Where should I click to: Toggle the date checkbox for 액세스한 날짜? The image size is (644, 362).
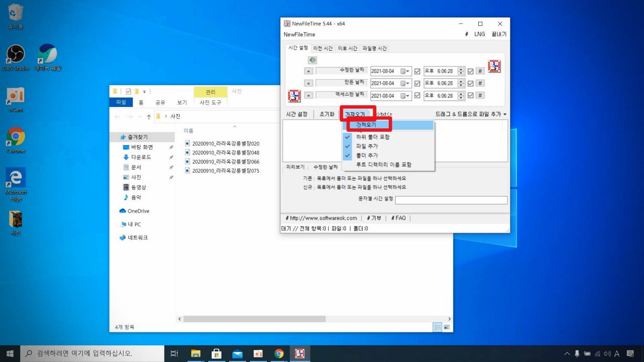point(417,95)
